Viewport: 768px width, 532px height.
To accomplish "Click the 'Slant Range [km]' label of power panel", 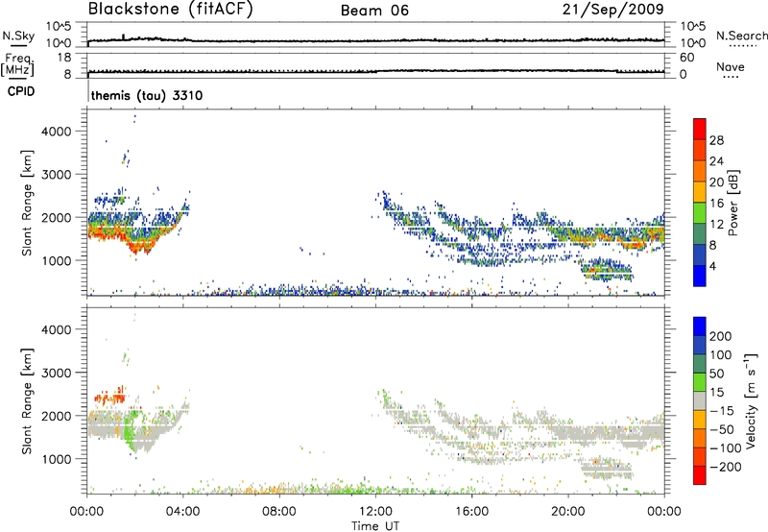I will click(x=27, y=203).
